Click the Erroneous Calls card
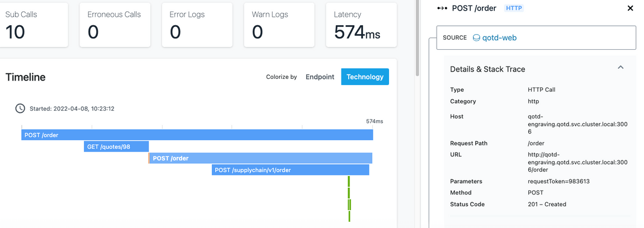The image size is (644, 228). point(115,25)
